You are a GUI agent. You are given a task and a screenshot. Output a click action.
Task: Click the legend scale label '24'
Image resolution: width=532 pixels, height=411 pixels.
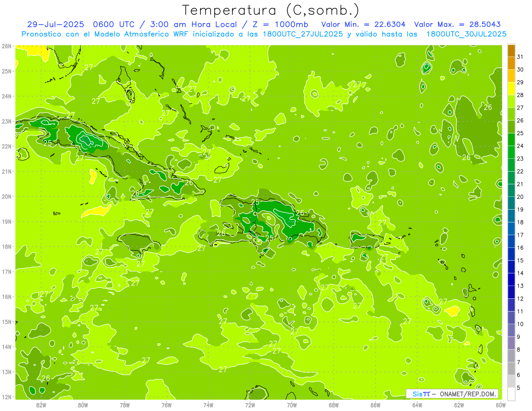520,146
